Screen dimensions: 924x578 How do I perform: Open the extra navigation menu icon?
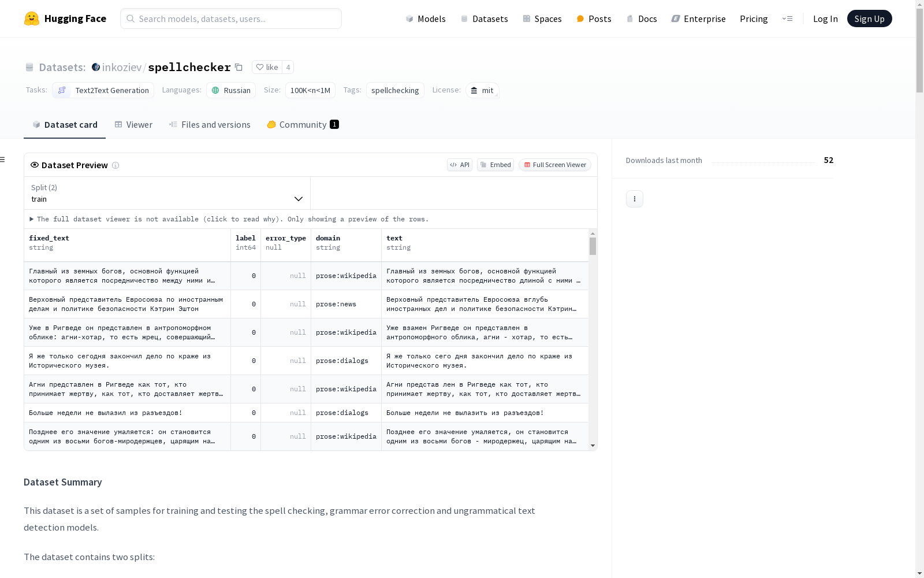787,18
